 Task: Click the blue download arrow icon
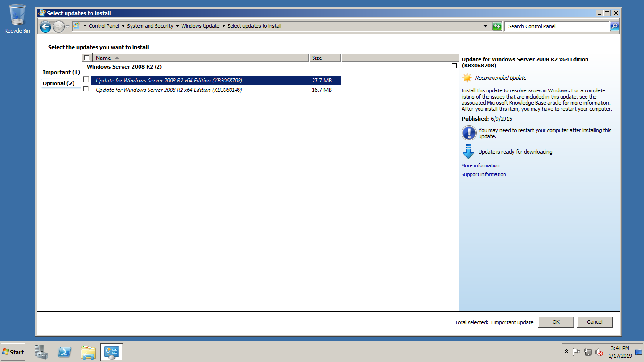pos(468,152)
